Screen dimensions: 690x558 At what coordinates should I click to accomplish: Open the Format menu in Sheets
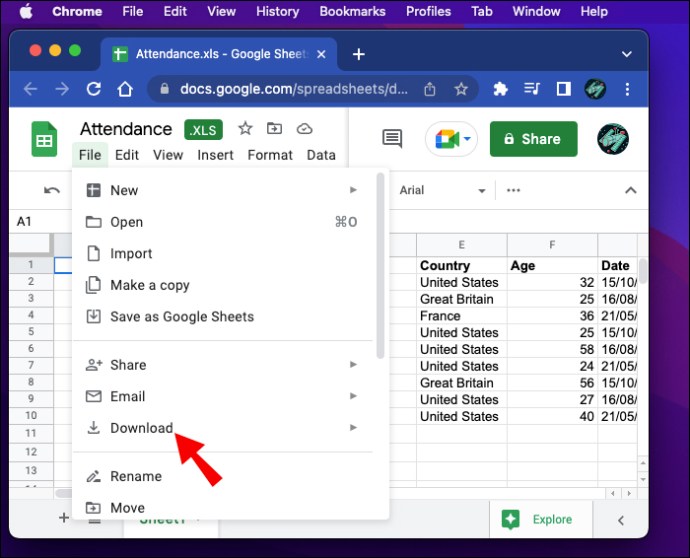tap(270, 155)
